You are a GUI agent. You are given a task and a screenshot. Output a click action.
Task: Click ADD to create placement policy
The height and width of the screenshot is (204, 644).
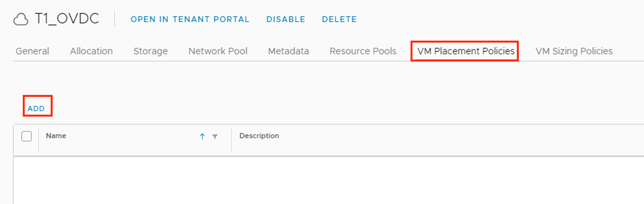pyautogui.click(x=36, y=108)
